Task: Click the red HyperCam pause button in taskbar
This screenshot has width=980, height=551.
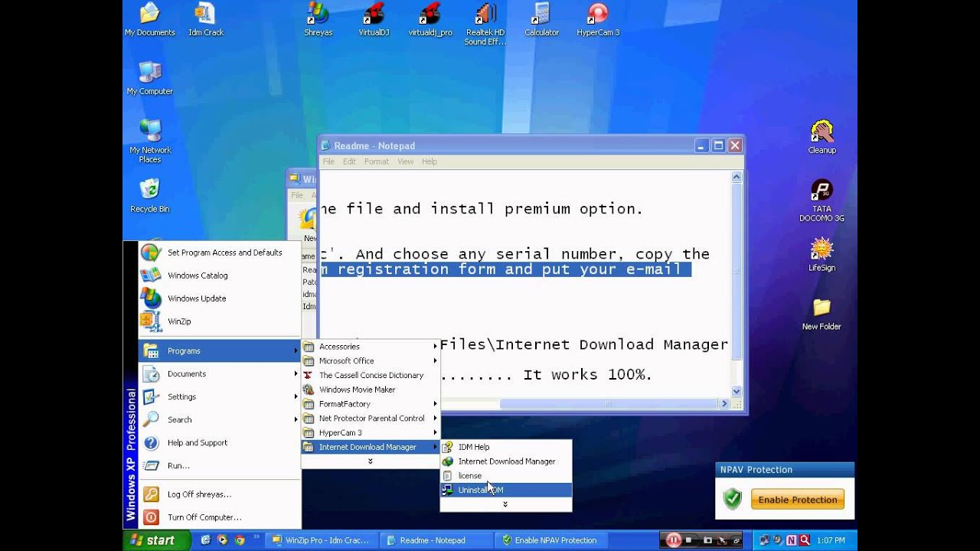Action: 674,540
